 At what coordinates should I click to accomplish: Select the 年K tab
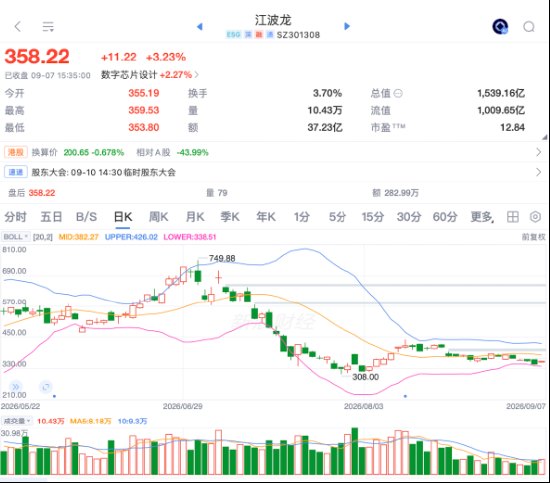(266, 217)
